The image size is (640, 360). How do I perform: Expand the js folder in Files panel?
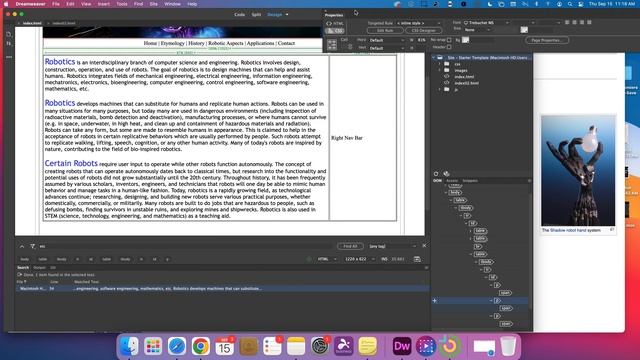pos(440,89)
